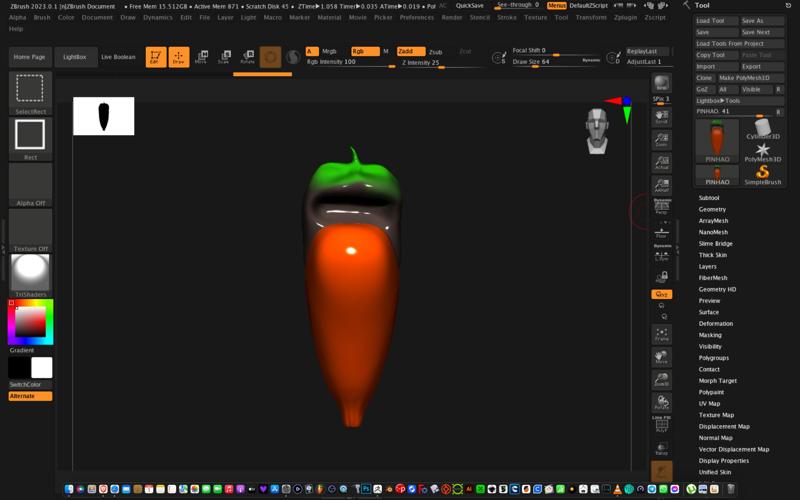Toggle the Rgb paint mode

[365, 52]
